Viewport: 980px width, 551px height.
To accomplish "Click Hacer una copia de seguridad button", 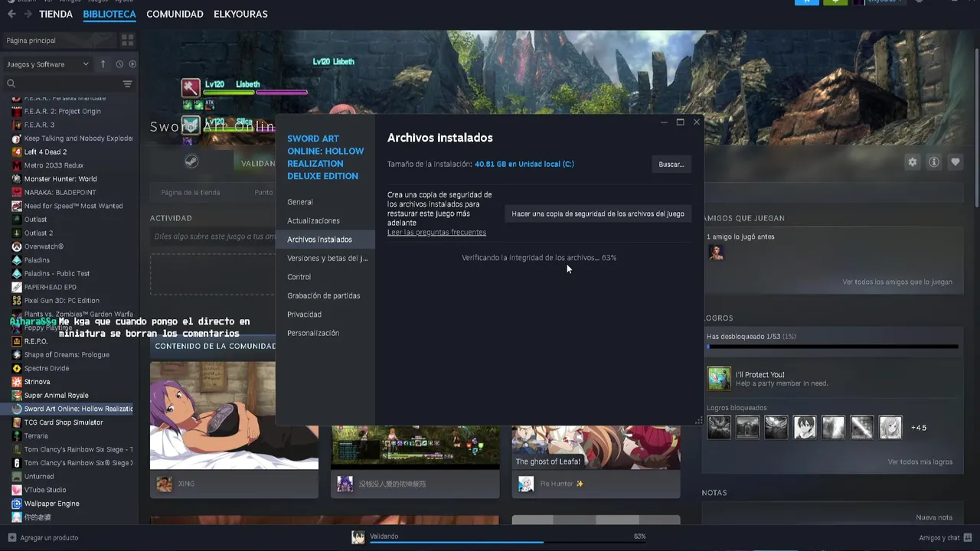I will 598,214.
